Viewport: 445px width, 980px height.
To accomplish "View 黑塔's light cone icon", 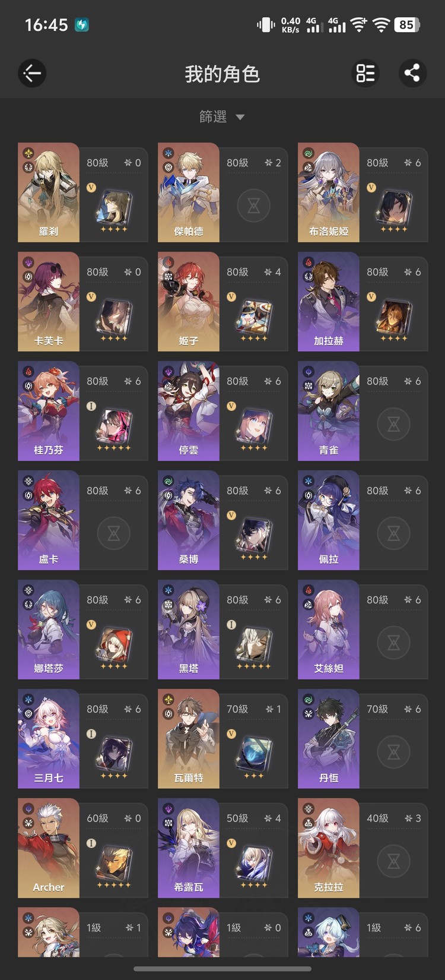I will coord(253,644).
